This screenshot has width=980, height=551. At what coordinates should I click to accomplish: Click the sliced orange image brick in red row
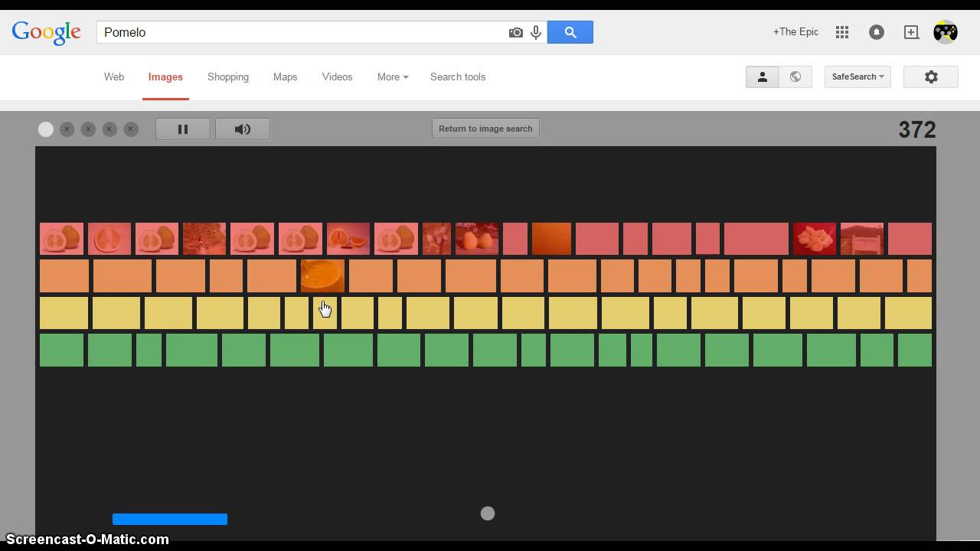point(348,239)
